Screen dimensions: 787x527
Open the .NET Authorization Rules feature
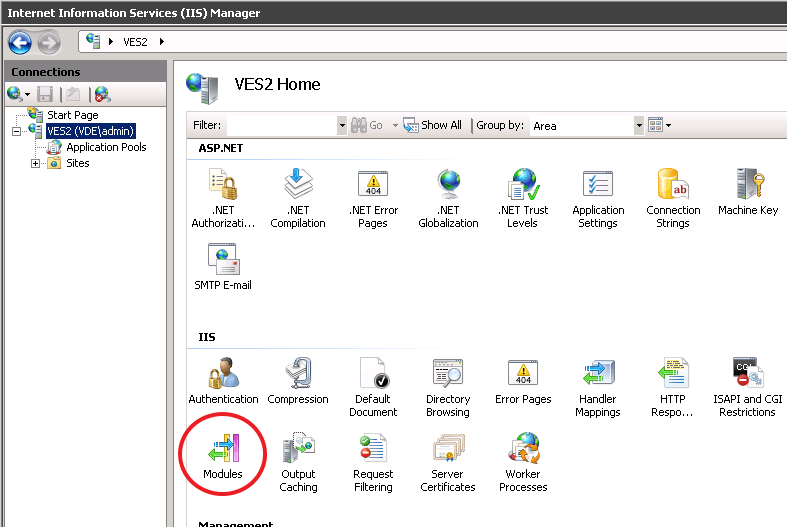click(223, 198)
